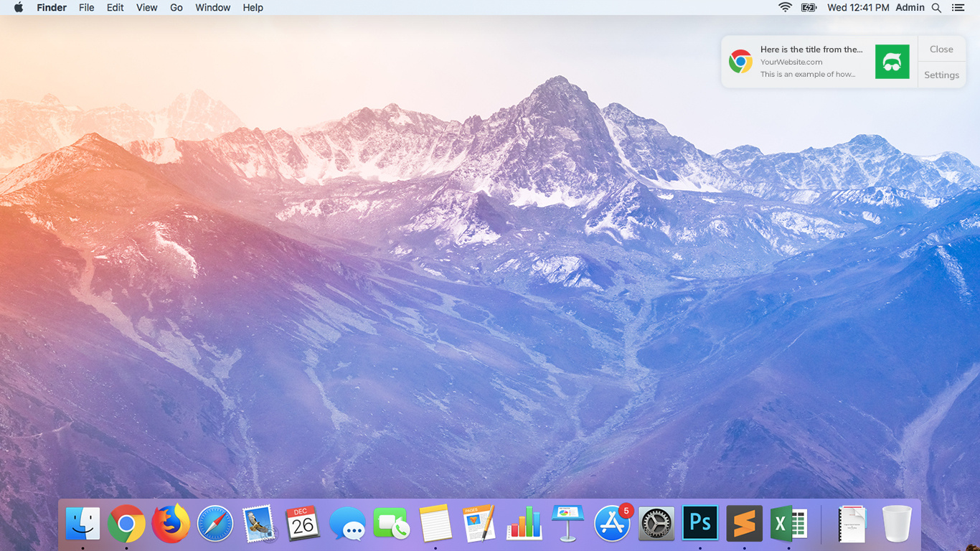Open Spotlight search magnifier
The image size is (980, 551).
[936, 7]
